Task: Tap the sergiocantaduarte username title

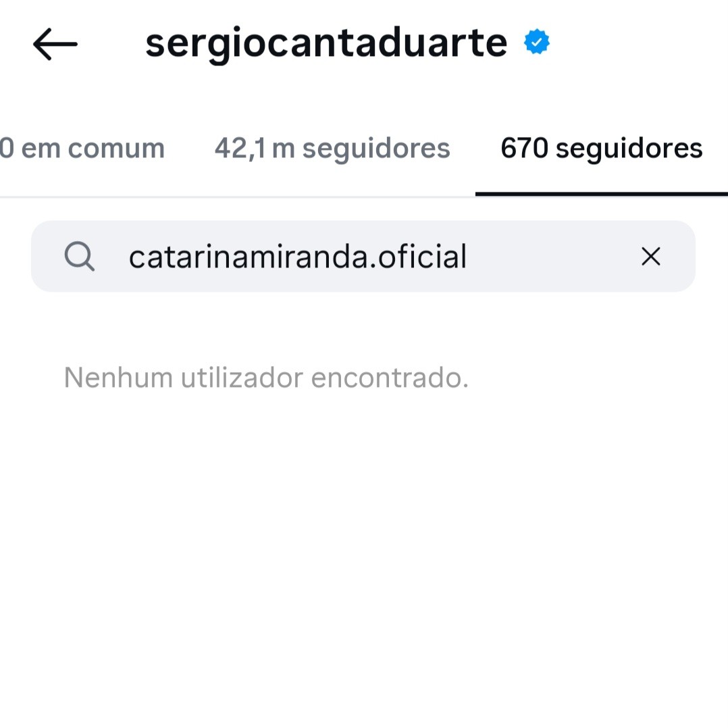Action: pyautogui.click(x=326, y=43)
